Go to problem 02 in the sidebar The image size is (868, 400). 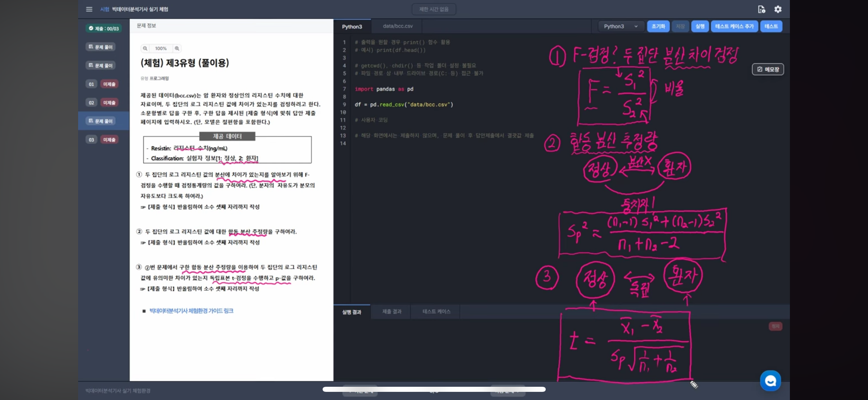tap(91, 102)
